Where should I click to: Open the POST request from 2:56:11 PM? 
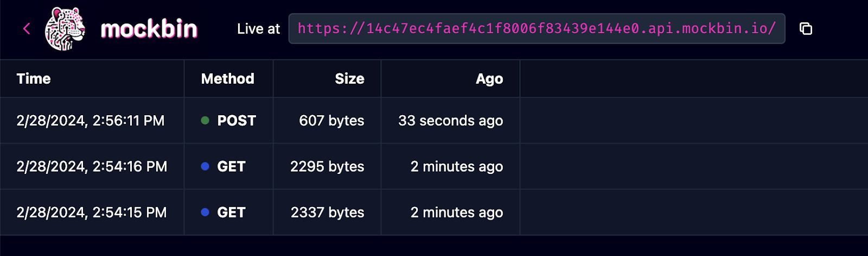pyautogui.click(x=434, y=121)
